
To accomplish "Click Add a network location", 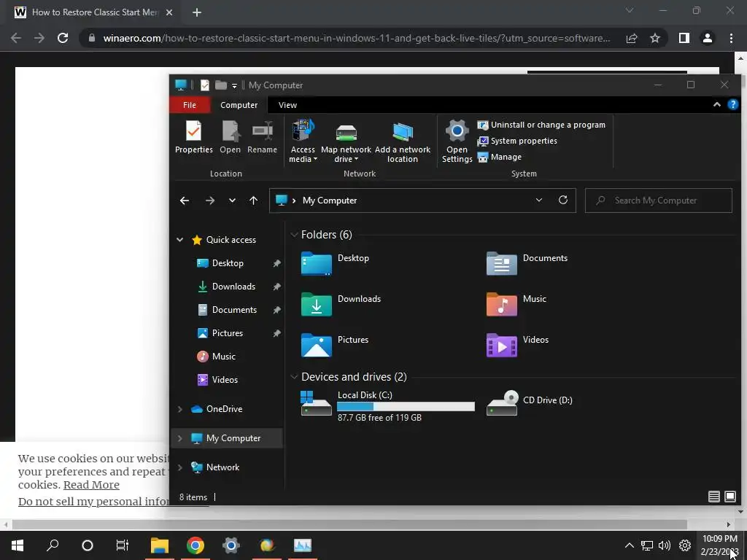I will click(x=403, y=141).
